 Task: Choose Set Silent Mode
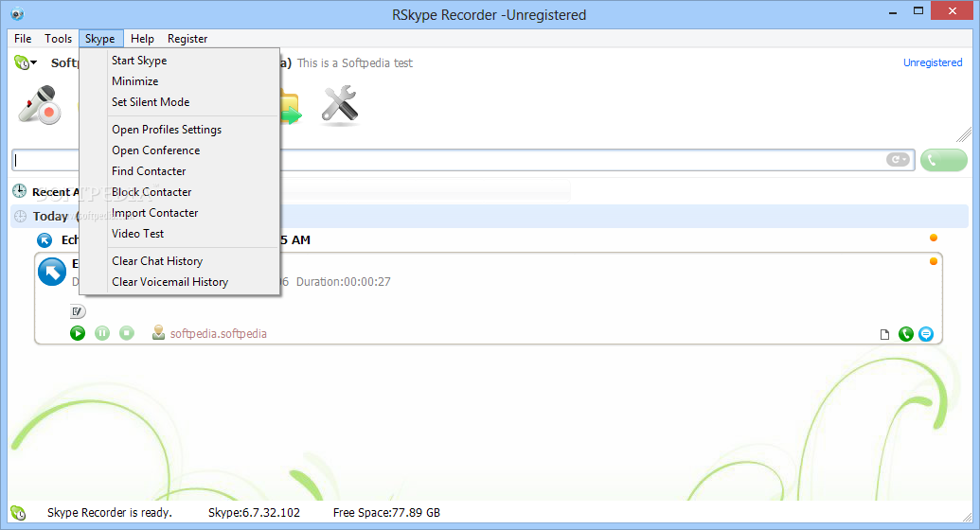click(x=179, y=102)
